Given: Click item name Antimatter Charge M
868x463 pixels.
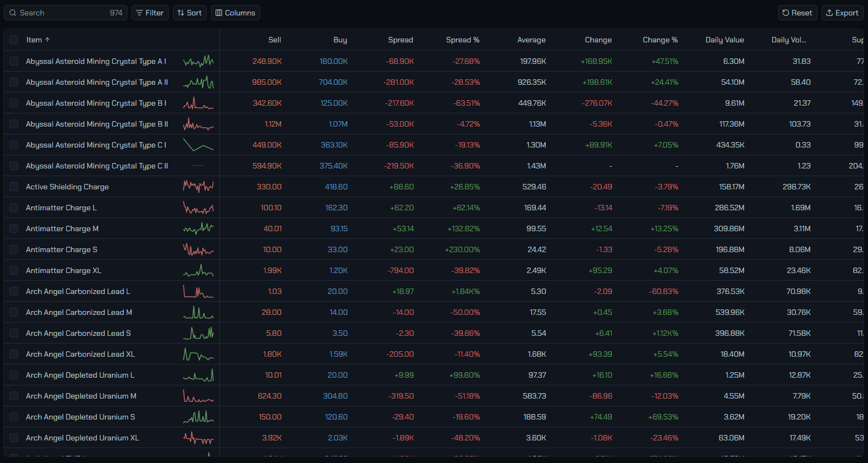Looking at the screenshot, I should point(62,228).
